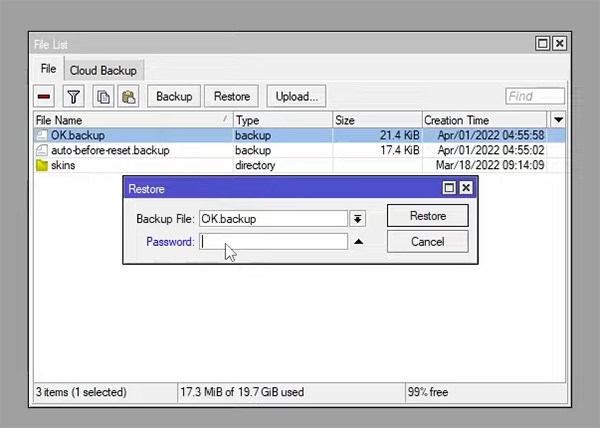Click the red minus Remove icon

pos(44,97)
